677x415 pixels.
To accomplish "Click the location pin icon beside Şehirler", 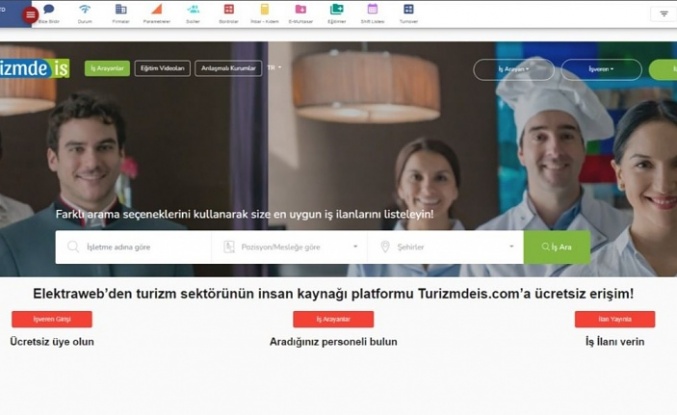I will (x=385, y=247).
